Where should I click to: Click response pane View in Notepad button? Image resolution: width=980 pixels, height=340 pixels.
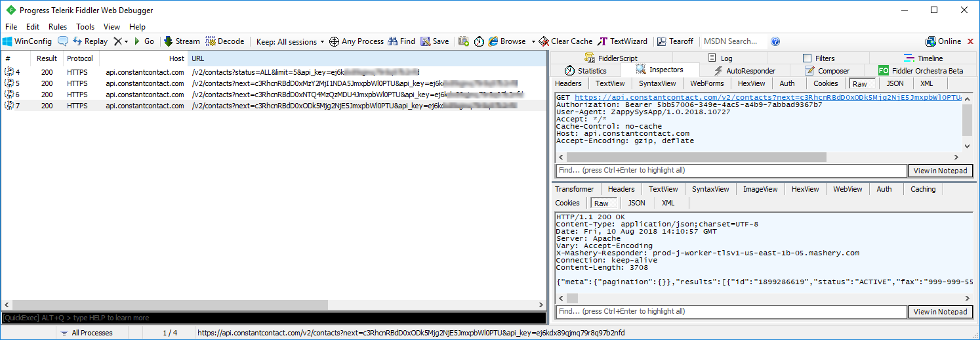[940, 312]
